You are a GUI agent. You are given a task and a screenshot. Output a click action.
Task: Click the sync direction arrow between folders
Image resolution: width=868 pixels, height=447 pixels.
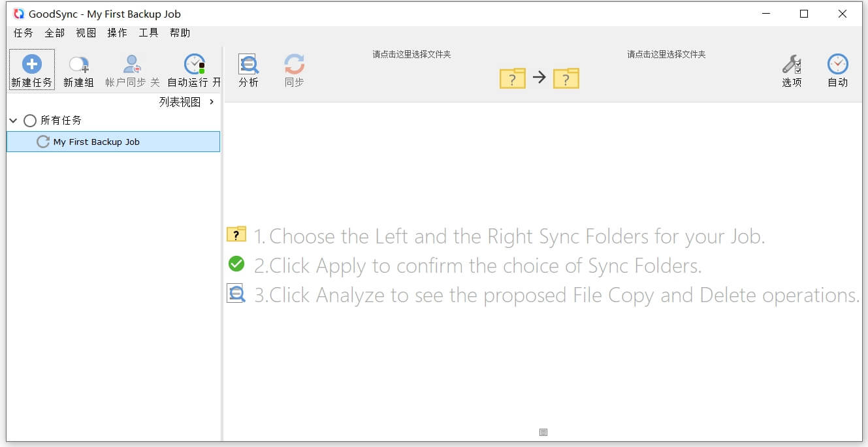pos(539,78)
